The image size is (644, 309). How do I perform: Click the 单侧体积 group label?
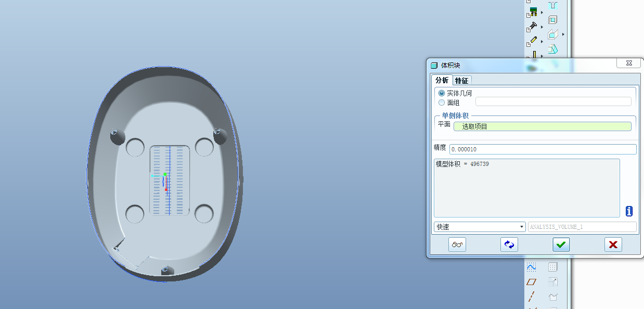pos(455,115)
